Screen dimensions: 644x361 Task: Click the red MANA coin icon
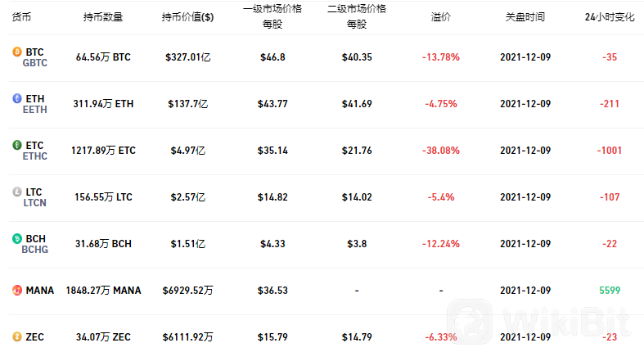tap(16, 291)
